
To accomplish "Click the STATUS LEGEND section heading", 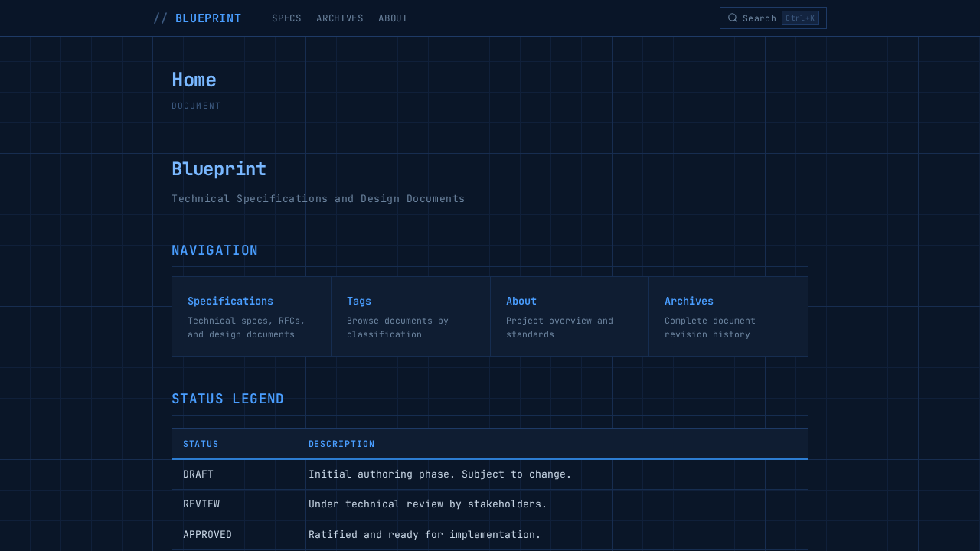I will (227, 398).
